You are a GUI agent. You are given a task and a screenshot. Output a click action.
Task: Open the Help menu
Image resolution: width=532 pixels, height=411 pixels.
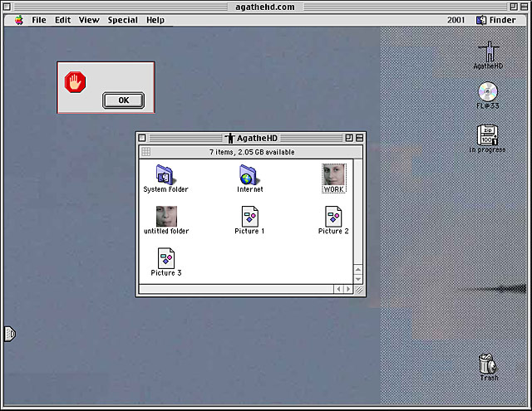(x=155, y=20)
